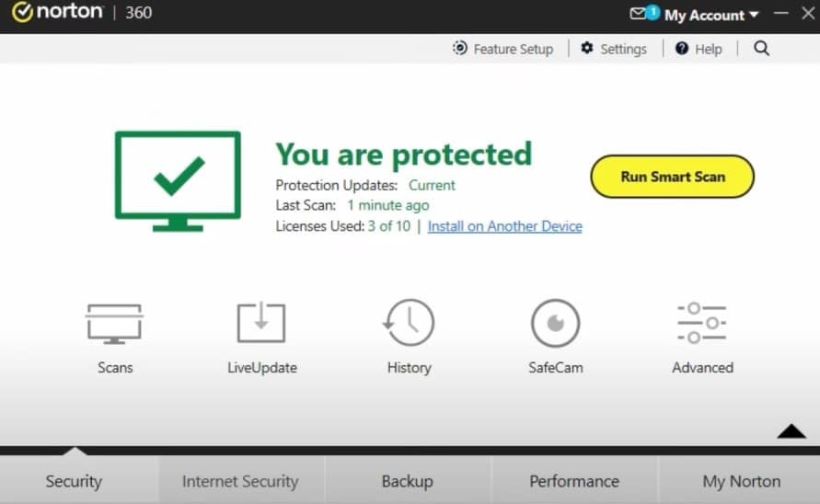Click the '1 minute ago' last scan value
The height and width of the screenshot is (504, 820).
coord(388,205)
